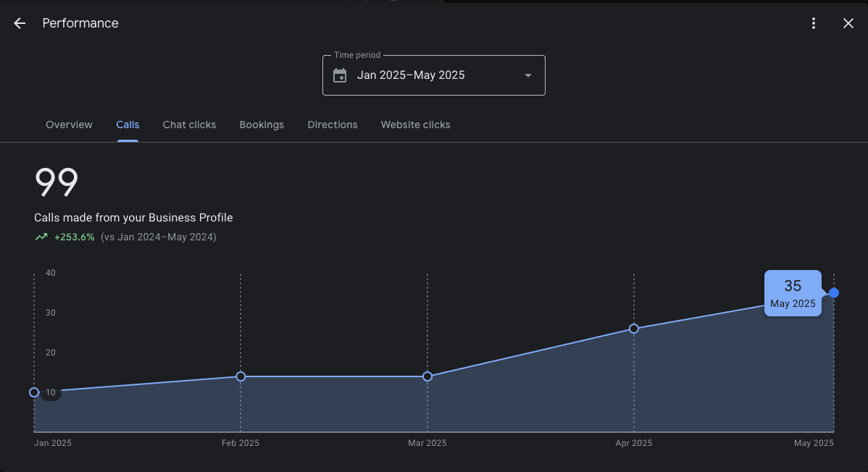Open the Chat clicks tab

(189, 125)
